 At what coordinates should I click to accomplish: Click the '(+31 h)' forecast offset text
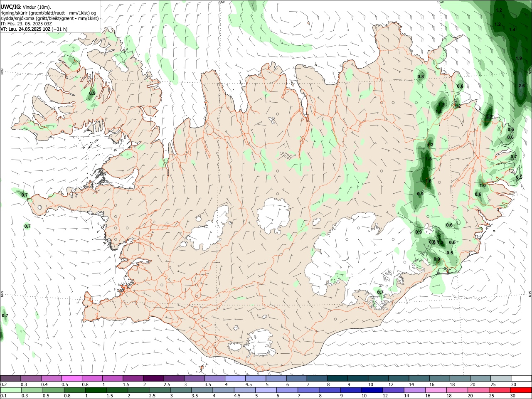tap(60, 29)
